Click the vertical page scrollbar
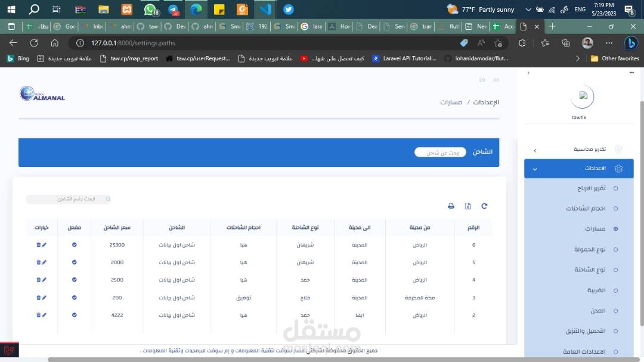644x362 pixels. (x=642, y=214)
